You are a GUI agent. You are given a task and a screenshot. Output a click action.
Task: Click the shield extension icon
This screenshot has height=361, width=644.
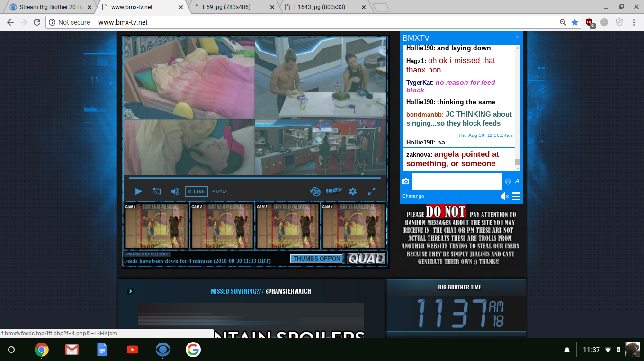[x=619, y=22]
